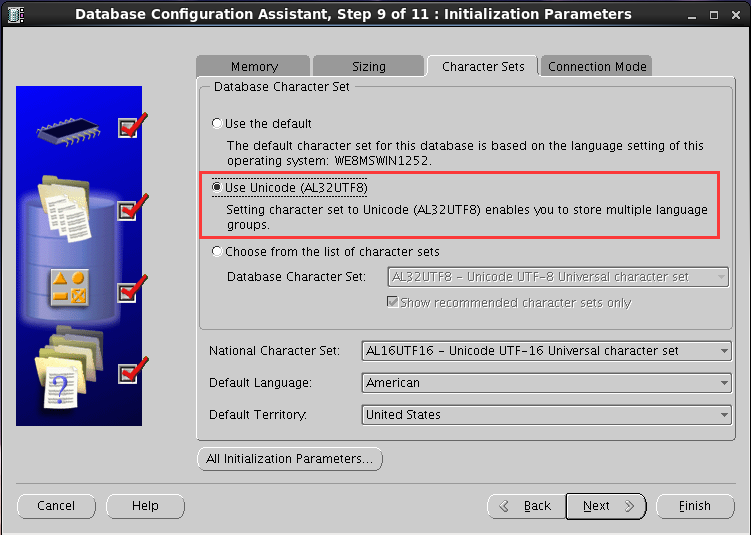Click the red checkmark beside the memory chip
751x535 pixels.
click(133, 125)
